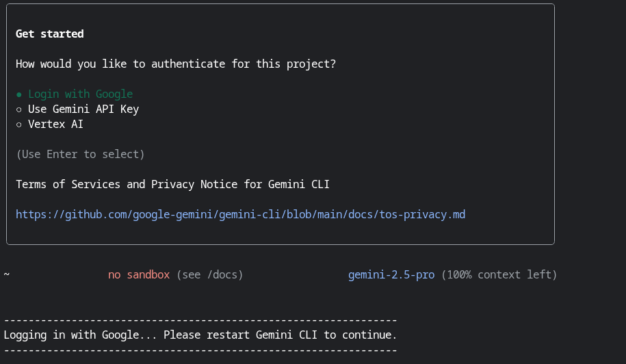
Task: Click the Login with Google option text
Action: coord(80,94)
